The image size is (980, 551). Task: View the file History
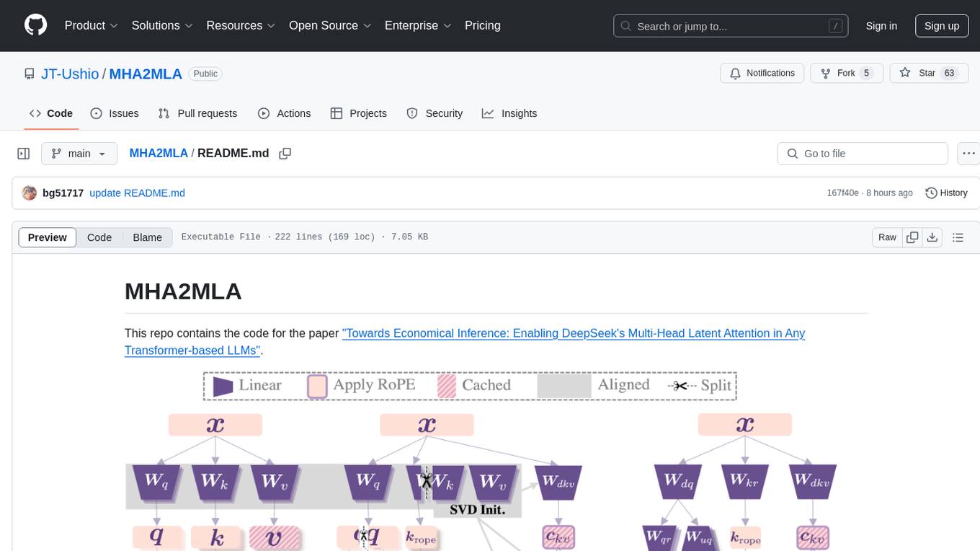(946, 193)
